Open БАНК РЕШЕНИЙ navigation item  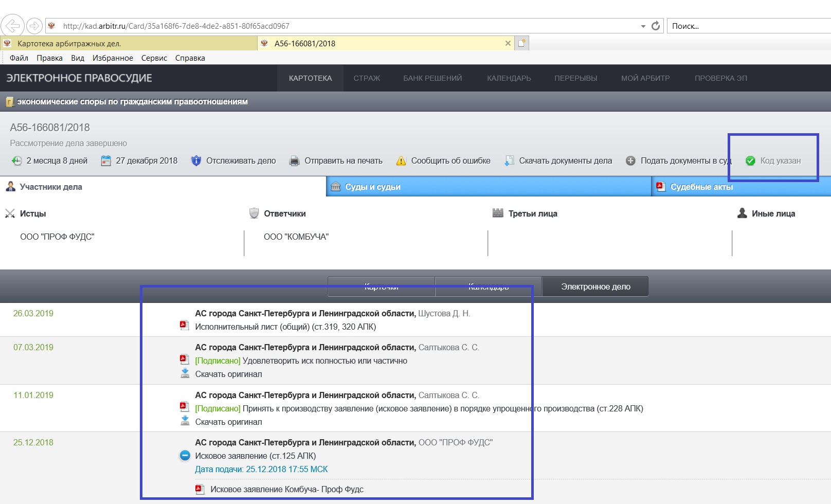[432, 78]
